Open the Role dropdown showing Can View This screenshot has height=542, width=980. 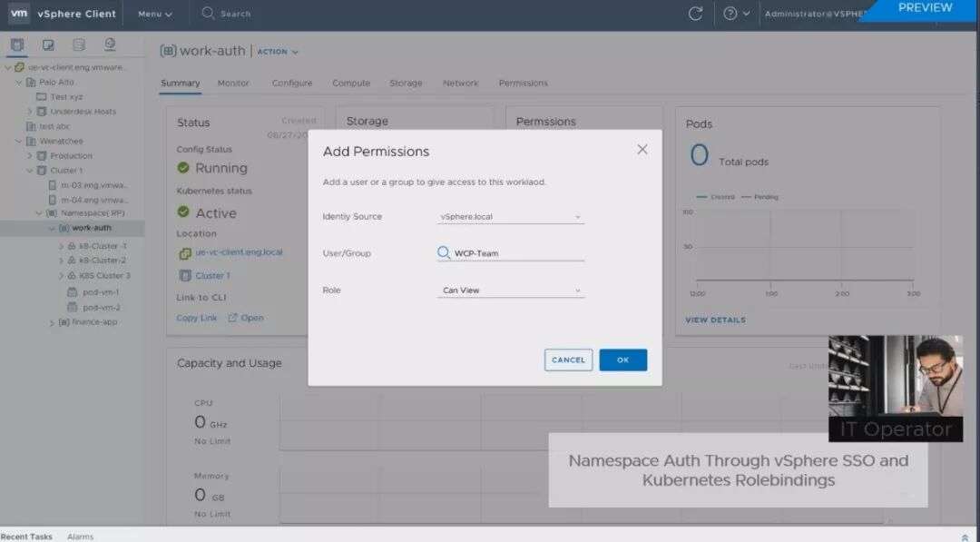click(x=510, y=291)
